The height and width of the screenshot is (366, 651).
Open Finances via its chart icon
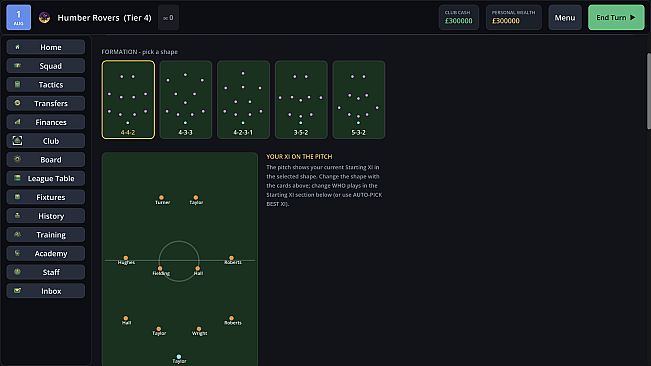[17, 122]
